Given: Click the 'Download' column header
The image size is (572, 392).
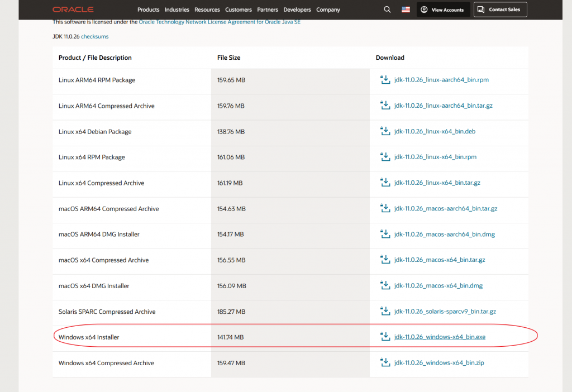Looking at the screenshot, I should [390, 58].
